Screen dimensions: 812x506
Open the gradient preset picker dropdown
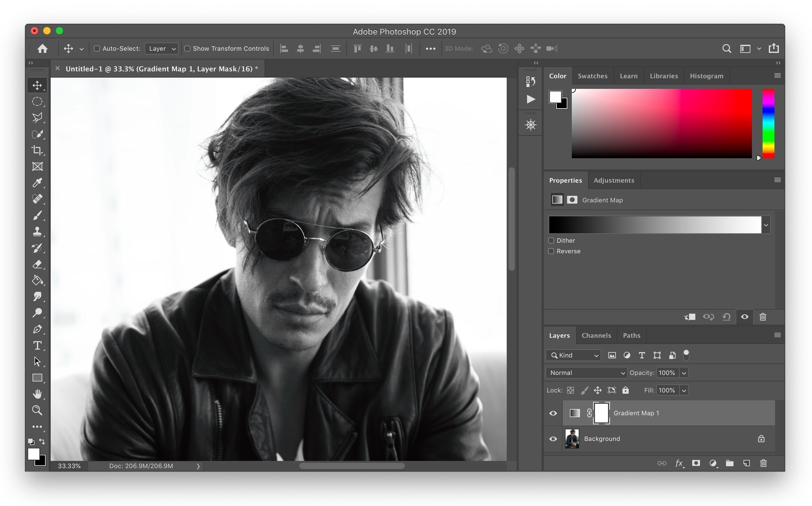click(766, 224)
